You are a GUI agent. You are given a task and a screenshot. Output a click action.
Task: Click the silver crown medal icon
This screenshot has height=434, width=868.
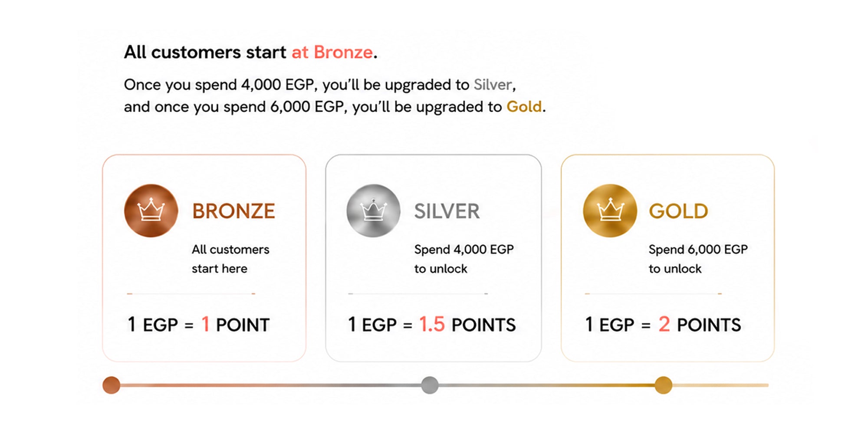(373, 210)
